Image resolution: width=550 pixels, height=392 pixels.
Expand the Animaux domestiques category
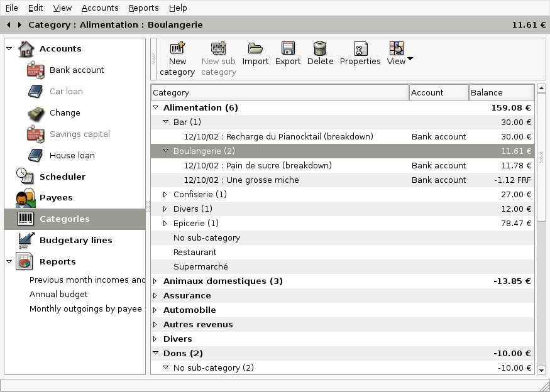[155, 281]
